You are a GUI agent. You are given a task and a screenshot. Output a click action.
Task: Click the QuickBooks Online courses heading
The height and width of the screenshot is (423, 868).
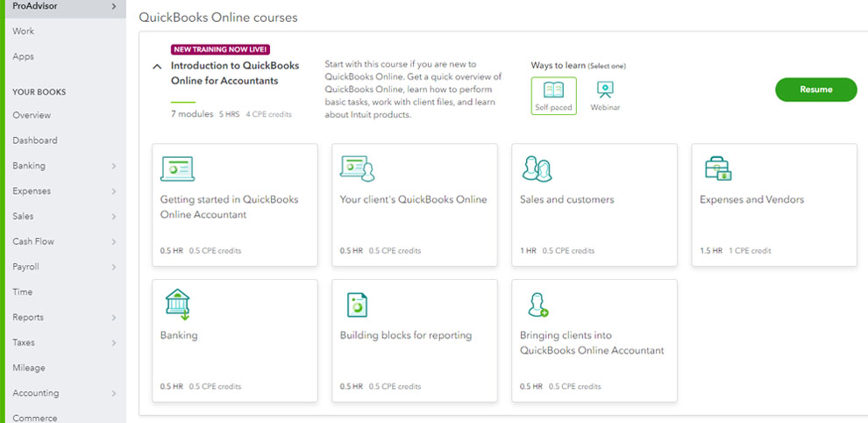[x=218, y=18]
